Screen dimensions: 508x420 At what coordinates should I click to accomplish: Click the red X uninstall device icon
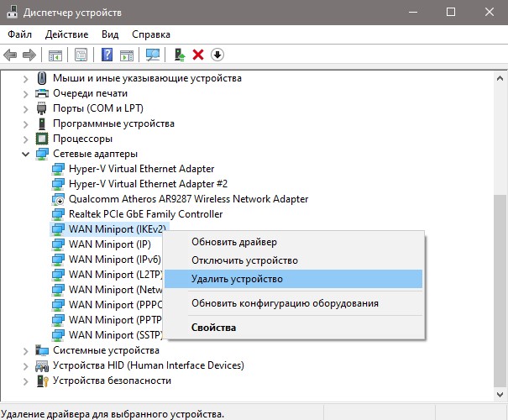click(198, 55)
